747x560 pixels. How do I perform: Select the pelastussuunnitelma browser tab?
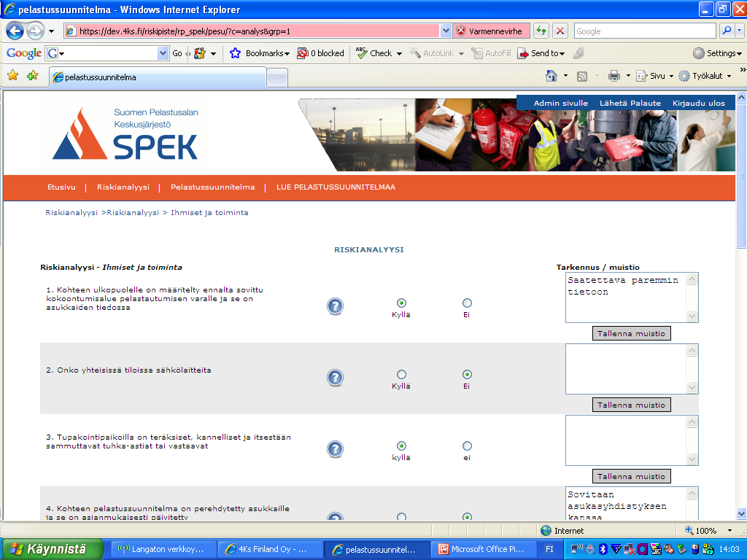(158, 77)
